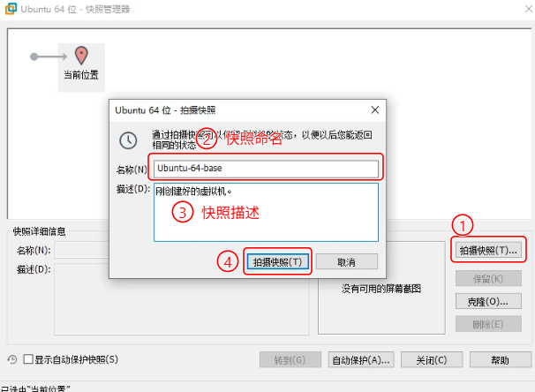Click the 没有可用的屏幕截图 preview area

pos(381,289)
